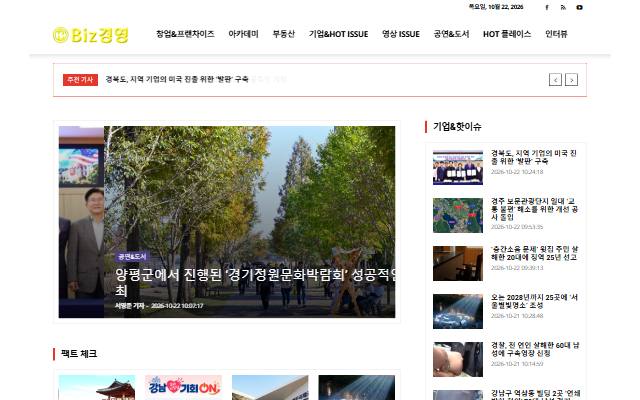Open the 기업&HOT ISSUE menu

click(x=338, y=34)
